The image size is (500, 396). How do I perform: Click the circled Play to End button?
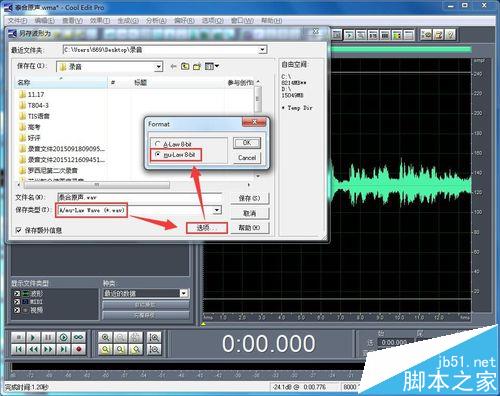click(x=63, y=337)
